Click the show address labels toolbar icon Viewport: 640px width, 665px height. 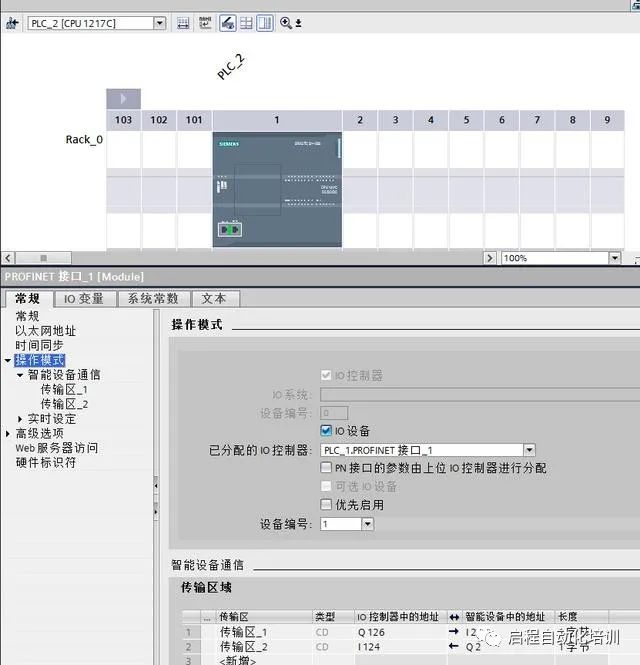point(205,23)
